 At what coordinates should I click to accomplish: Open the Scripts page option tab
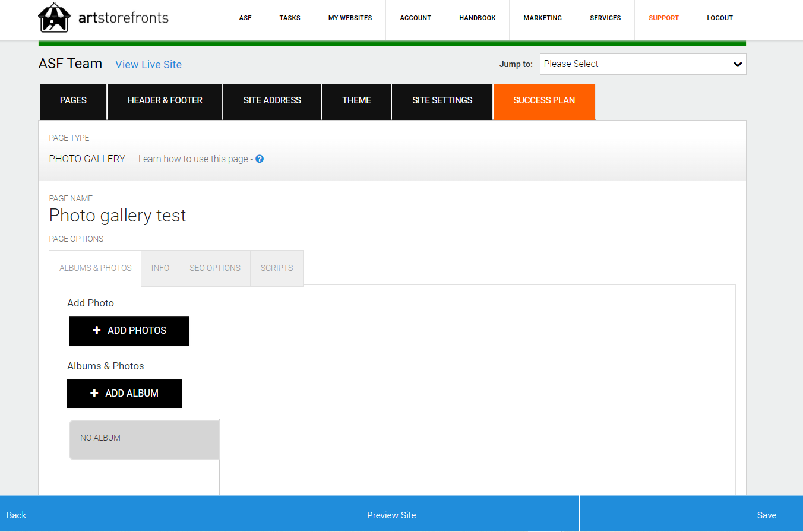click(x=277, y=268)
